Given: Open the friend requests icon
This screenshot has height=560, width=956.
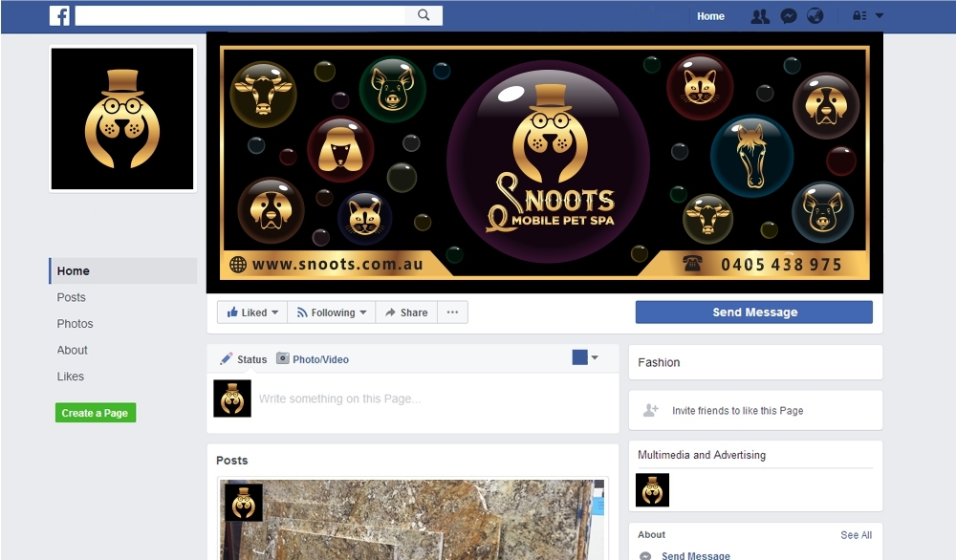Looking at the screenshot, I should [760, 16].
